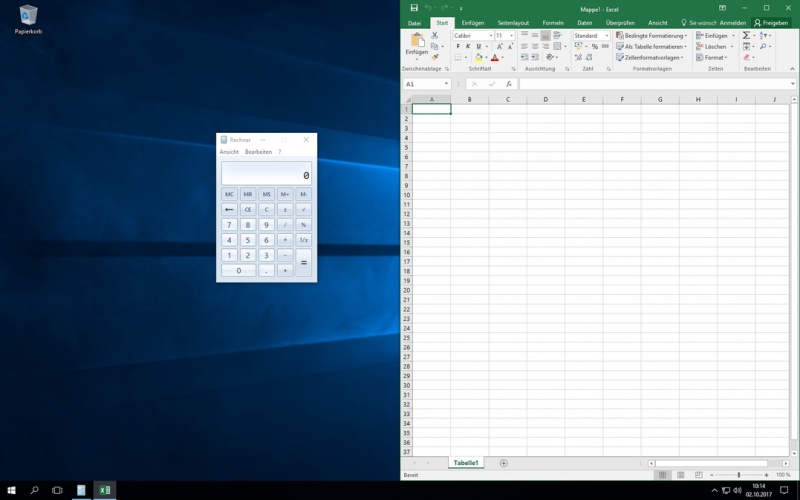The height and width of the screenshot is (500, 800).
Task: Click the equals button in Rechner
Action: point(304,262)
